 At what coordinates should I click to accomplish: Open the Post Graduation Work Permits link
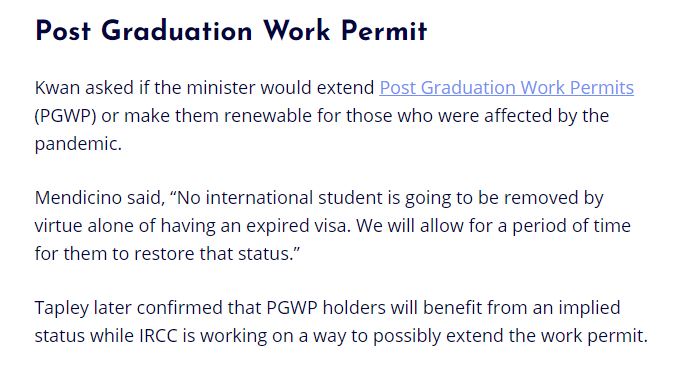point(506,88)
